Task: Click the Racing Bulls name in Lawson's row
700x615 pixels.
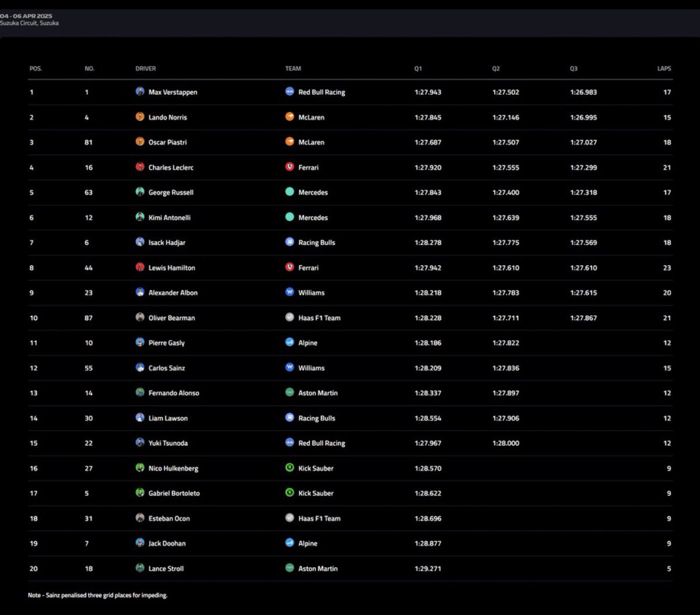Action: coord(317,418)
